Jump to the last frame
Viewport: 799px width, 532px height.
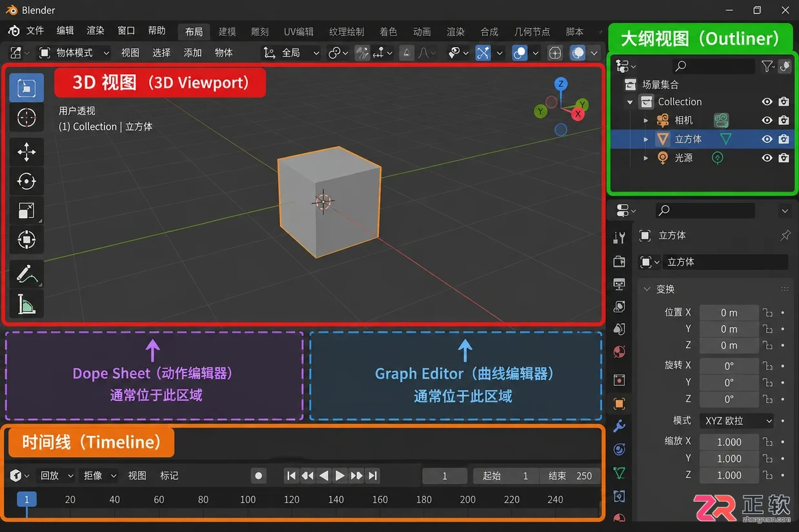pos(372,476)
